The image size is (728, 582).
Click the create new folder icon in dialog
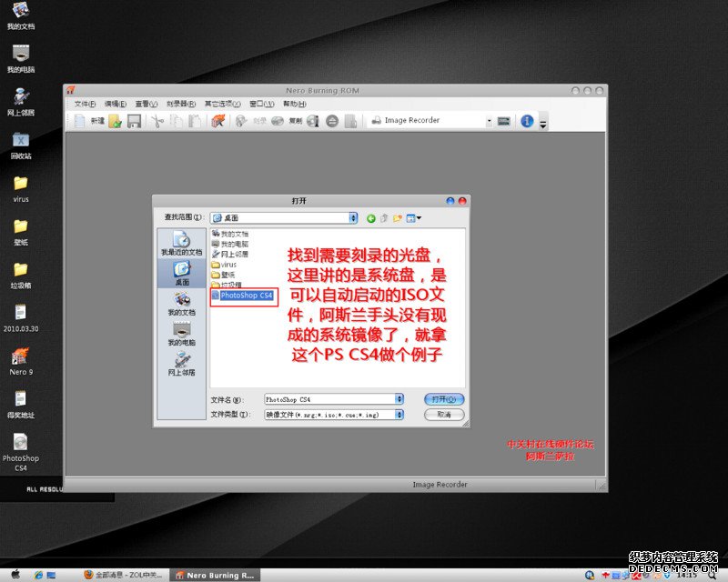click(x=397, y=218)
